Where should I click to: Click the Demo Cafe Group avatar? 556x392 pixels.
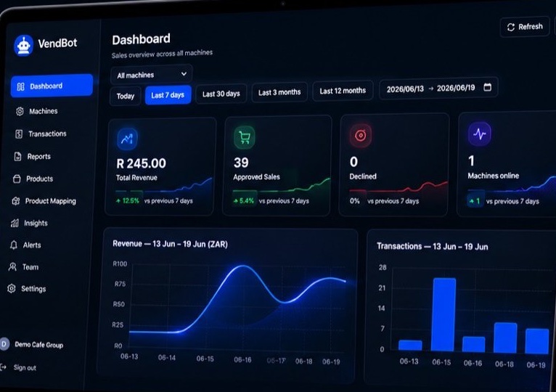[x=4, y=344]
